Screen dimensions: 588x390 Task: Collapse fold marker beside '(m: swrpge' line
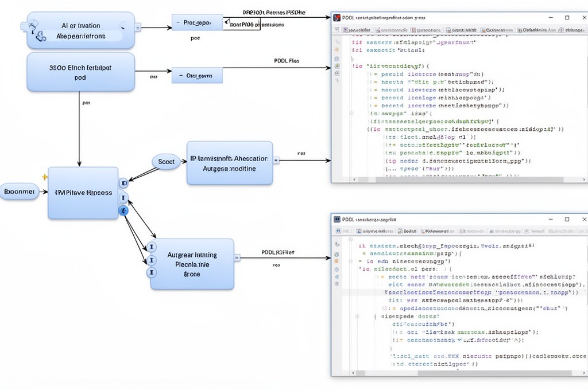[351, 113]
